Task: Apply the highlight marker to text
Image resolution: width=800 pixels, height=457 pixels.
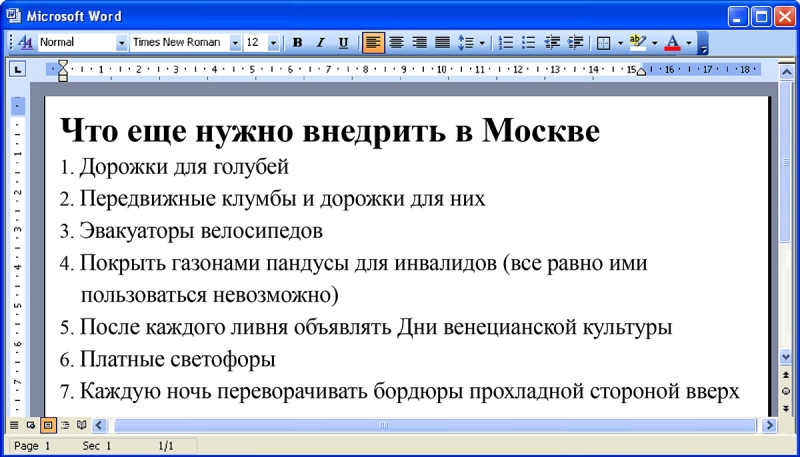Action: coord(637,43)
